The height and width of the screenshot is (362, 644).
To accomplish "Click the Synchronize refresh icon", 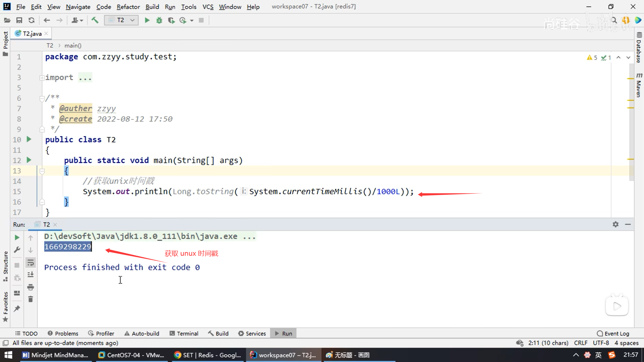I will point(32,20).
